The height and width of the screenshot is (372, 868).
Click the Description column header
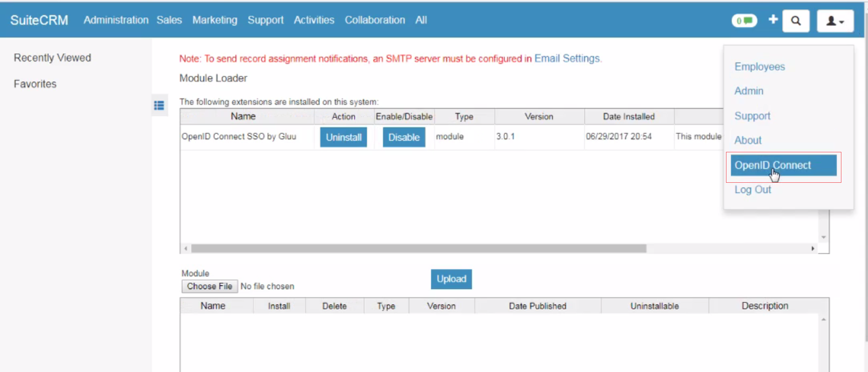point(765,306)
